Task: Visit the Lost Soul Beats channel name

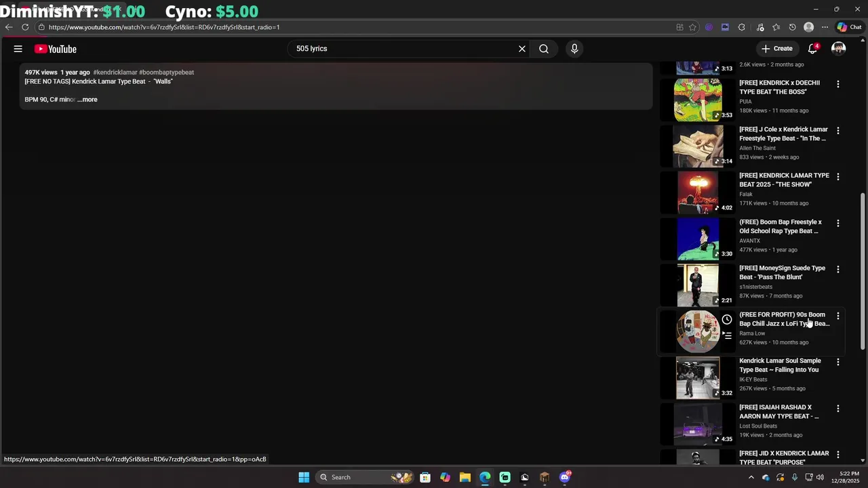Action: pyautogui.click(x=758, y=426)
